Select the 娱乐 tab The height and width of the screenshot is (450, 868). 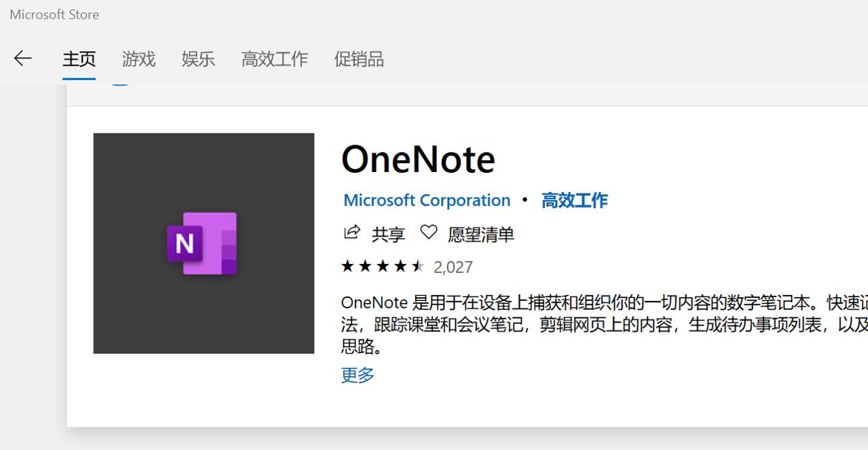tap(198, 59)
